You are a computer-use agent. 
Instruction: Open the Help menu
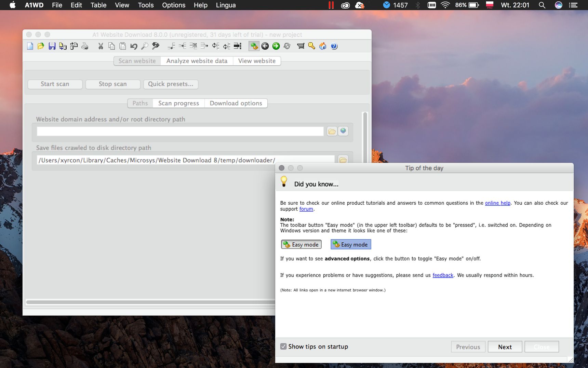click(201, 5)
